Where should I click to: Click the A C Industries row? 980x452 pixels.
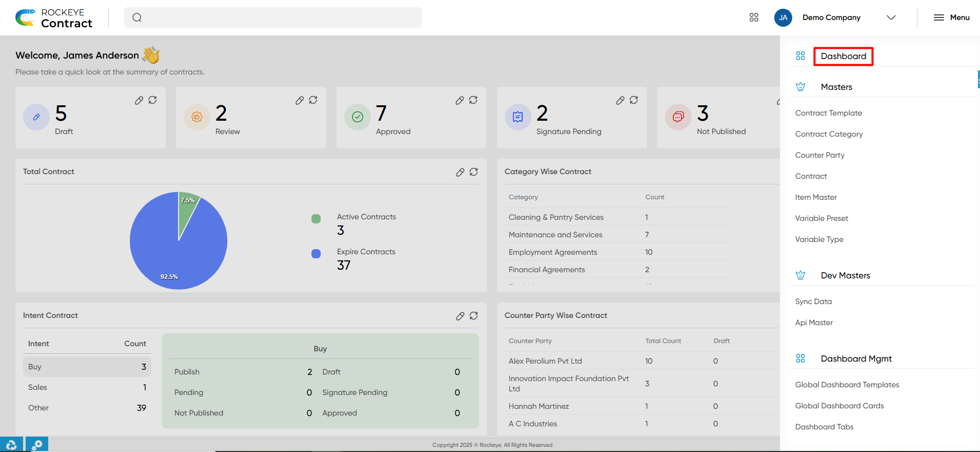(641, 424)
